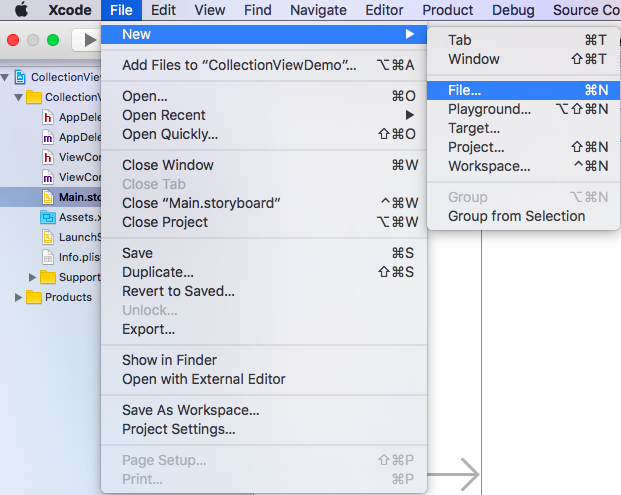
Task: Open the Find menu
Action: pyautogui.click(x=257, y=10)
